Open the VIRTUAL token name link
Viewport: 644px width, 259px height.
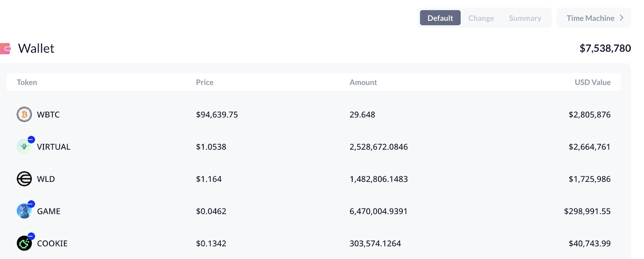click(x=54, y=147)
